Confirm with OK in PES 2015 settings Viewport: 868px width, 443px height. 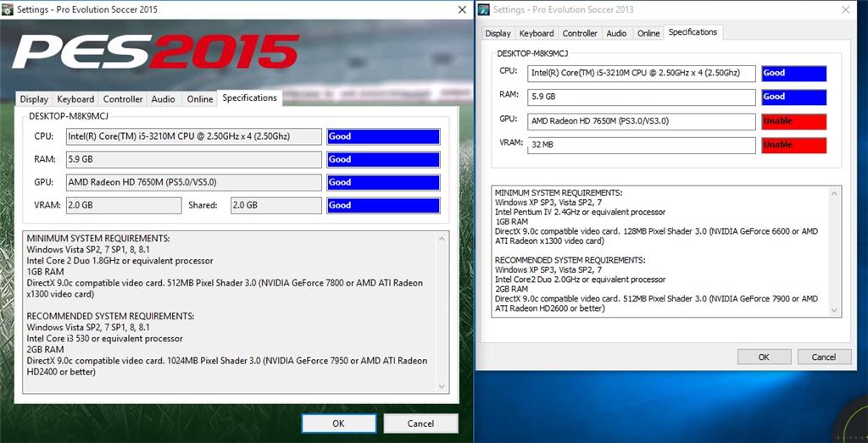pos(339,424)
